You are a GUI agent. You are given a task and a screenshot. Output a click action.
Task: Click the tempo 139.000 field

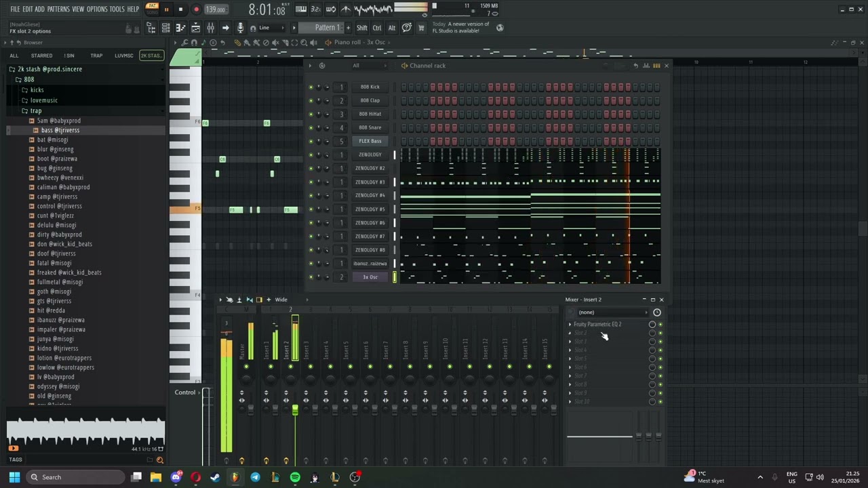[216, 9]
